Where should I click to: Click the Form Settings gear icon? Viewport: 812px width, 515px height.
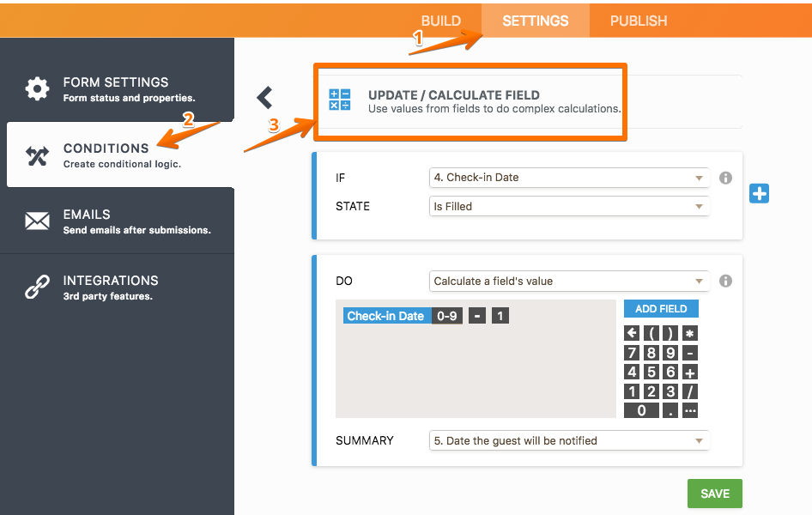(x=37, y=88)
